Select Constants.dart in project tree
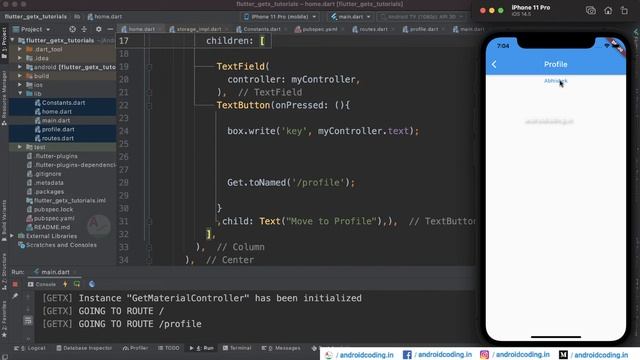640x360 pixels. click(63, 103)
